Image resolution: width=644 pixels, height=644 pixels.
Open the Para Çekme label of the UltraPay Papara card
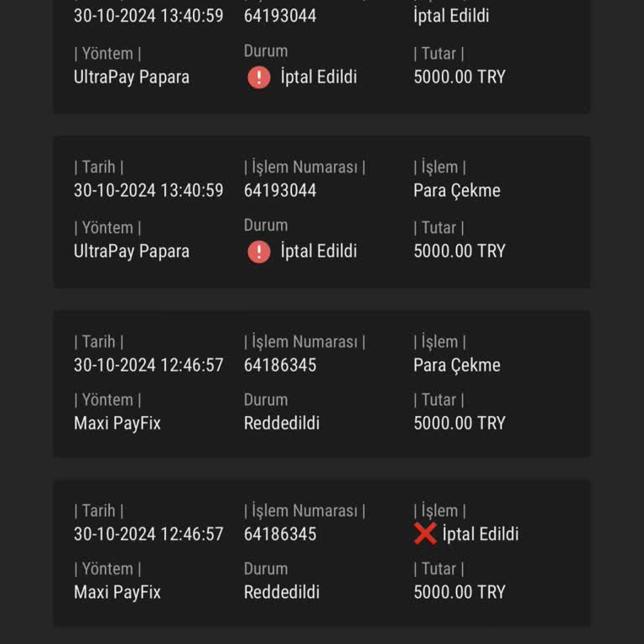[x=456, y=191]
